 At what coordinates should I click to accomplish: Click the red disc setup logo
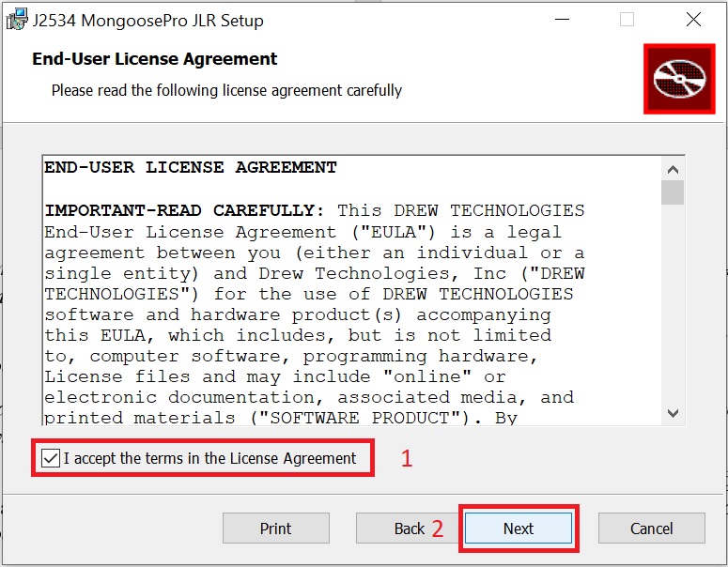(x=679, y=79)
